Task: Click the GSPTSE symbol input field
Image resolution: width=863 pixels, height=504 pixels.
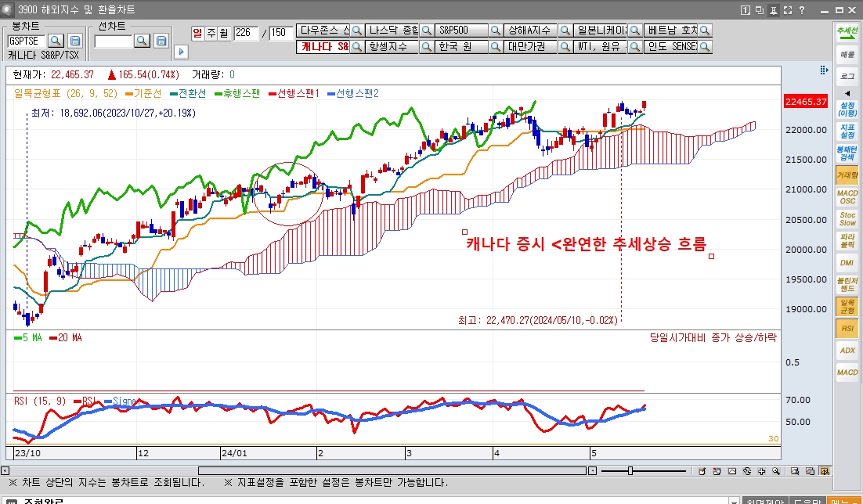Action: point(27,41)
